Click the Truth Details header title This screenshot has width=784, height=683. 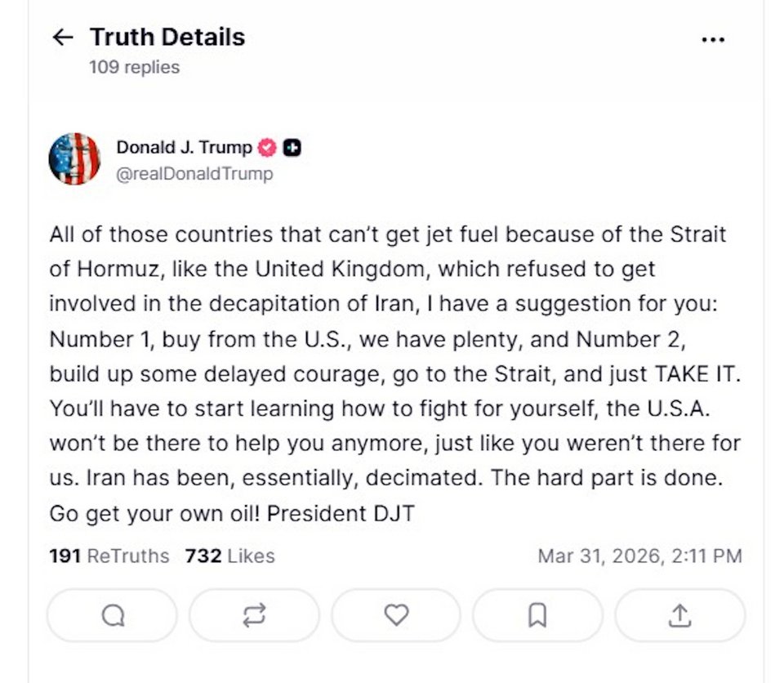(167, 38)
